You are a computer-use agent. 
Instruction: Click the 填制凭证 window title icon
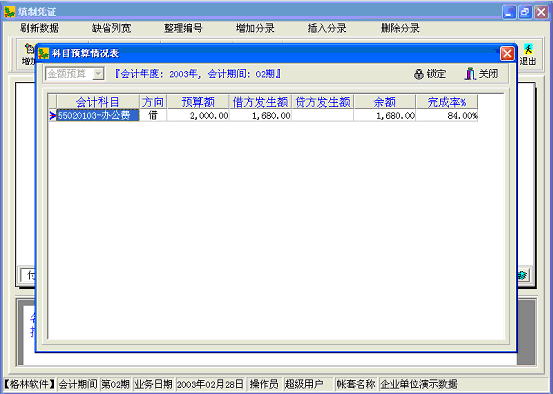point(10,12)
